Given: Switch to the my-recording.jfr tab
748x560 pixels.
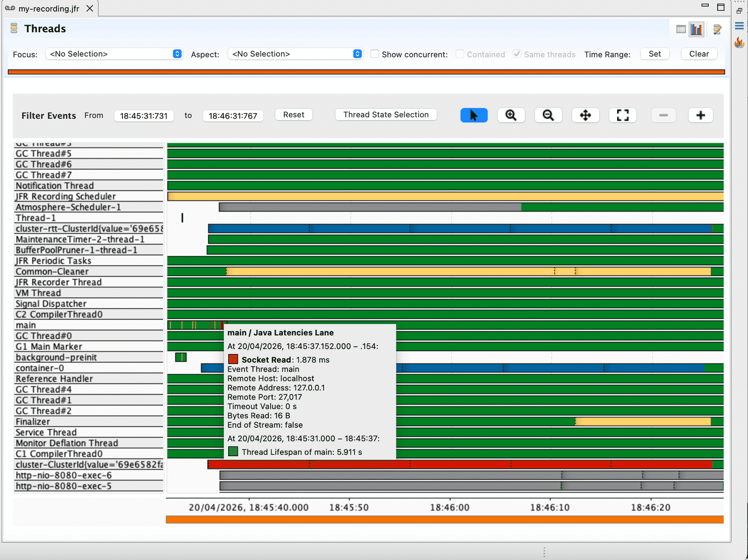Looking at the screenshot, I should click(x=49, y=8).
